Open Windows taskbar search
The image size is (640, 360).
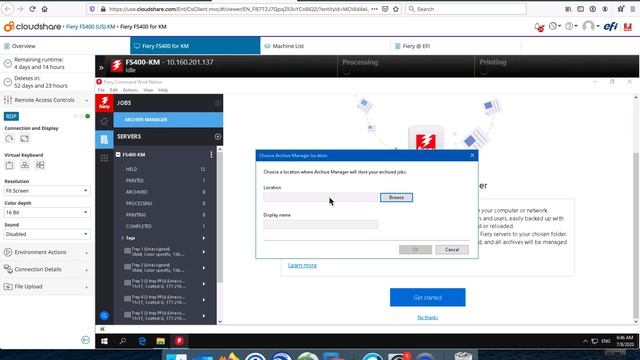click(x=123, y=341)
